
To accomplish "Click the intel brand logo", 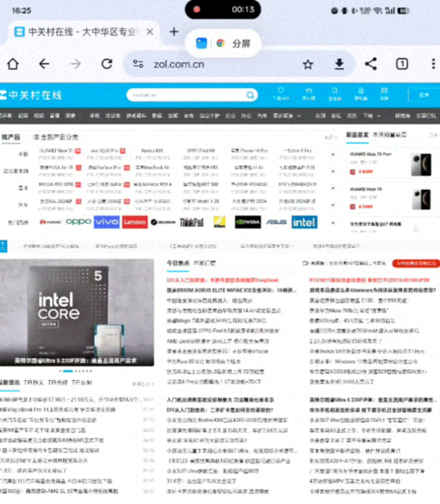I will (x=304, y=222).
